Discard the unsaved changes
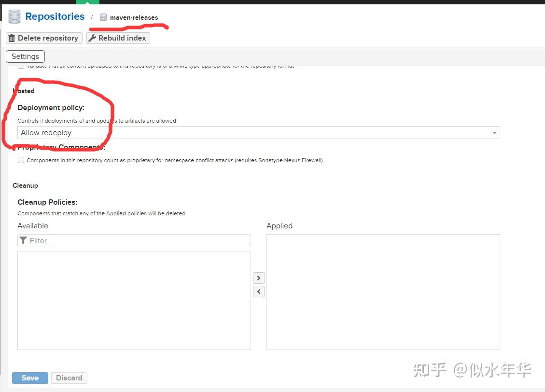This screenshot has width=545, height=392. coord(69,378)
